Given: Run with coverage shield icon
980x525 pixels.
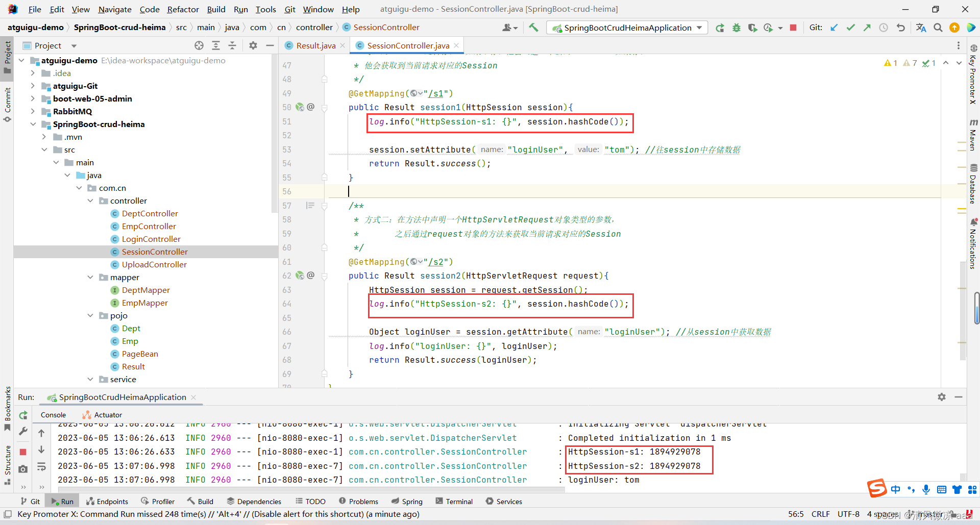Looking at the screenshot, I should click(x=752, y=28).
